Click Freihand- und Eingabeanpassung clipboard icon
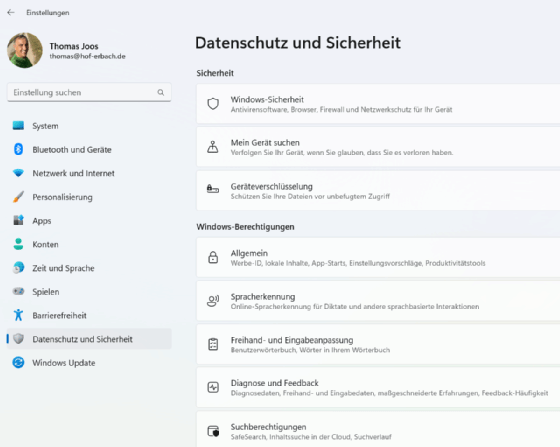This screenshot has width=560, height=447. coord(213,344)
